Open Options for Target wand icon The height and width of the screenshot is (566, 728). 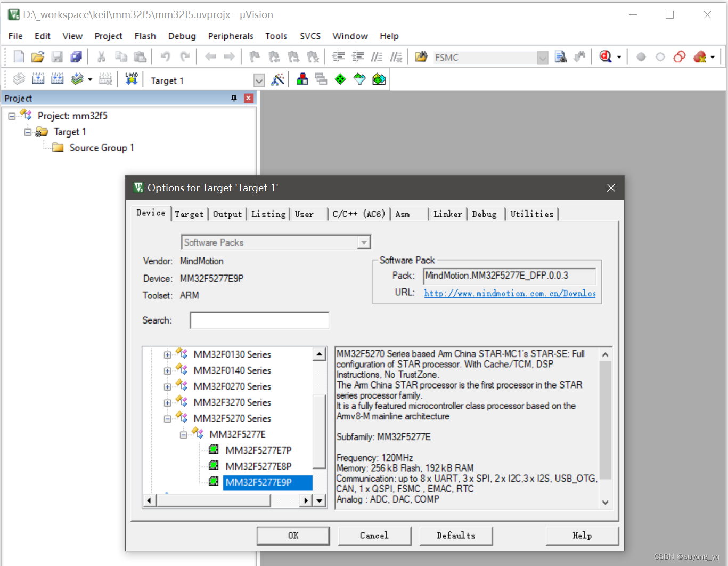point(277,79)
